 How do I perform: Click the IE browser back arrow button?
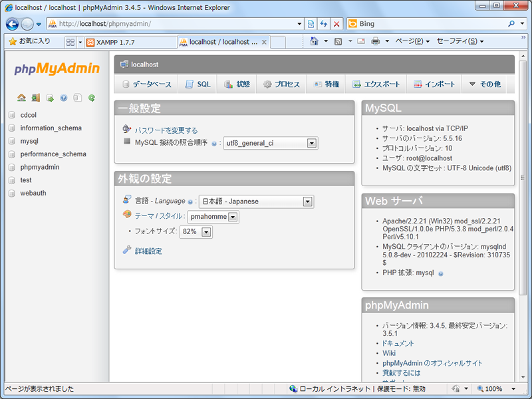click(13, 24)
